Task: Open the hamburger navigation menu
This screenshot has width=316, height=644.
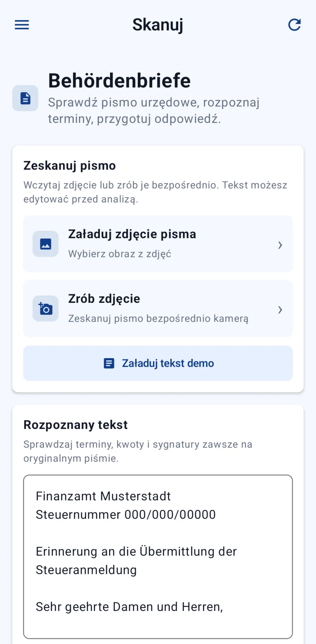Action: 22,25
